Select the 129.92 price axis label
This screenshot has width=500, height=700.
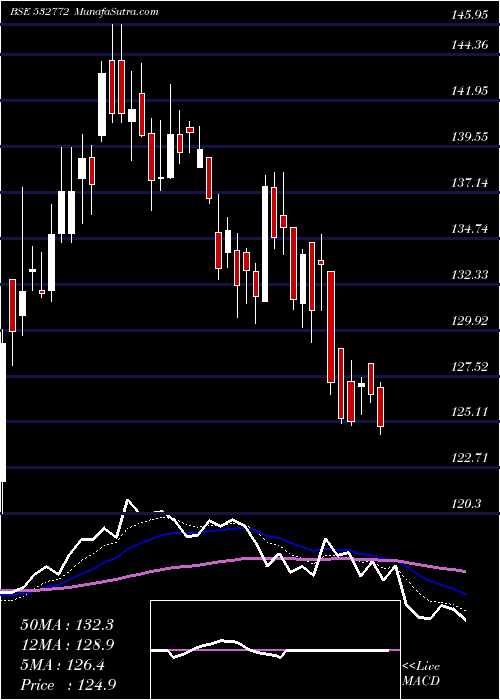[x=468, y=321]
